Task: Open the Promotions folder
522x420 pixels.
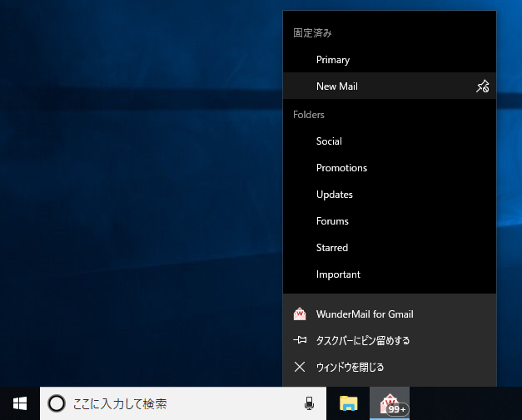Action: [390, 168]
